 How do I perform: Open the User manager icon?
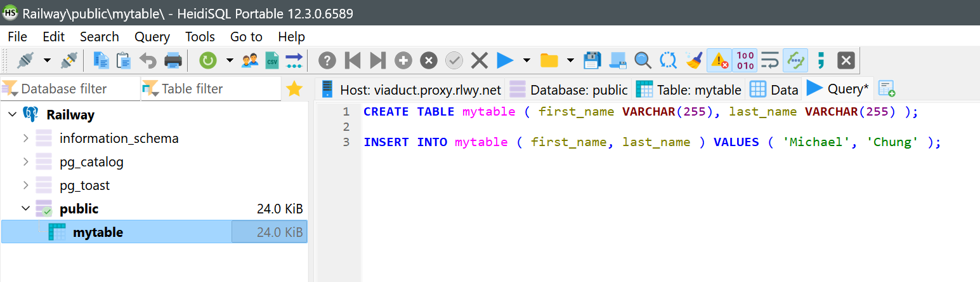coord(251,60)
